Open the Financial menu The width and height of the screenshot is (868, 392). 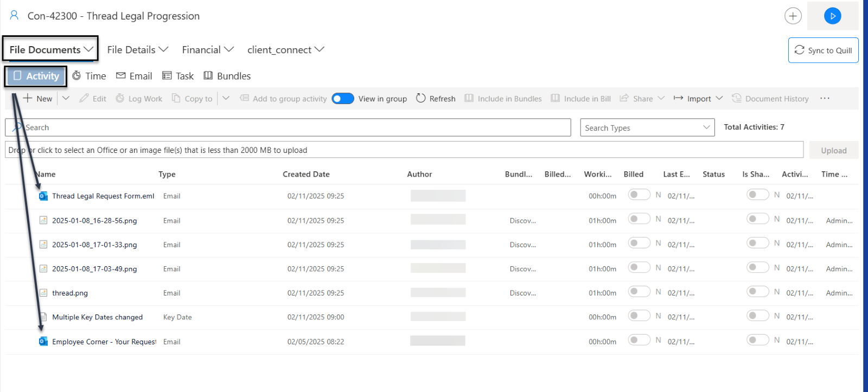coord(208,49)
